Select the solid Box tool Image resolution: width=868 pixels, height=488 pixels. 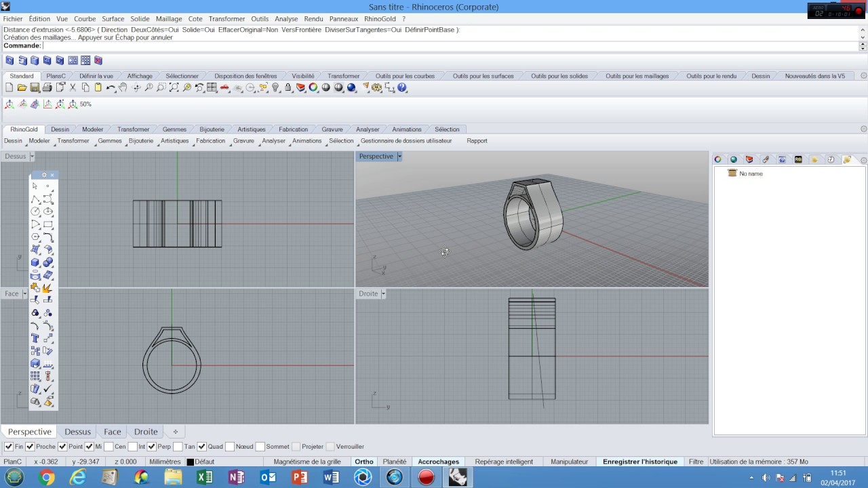coord(35,262)
